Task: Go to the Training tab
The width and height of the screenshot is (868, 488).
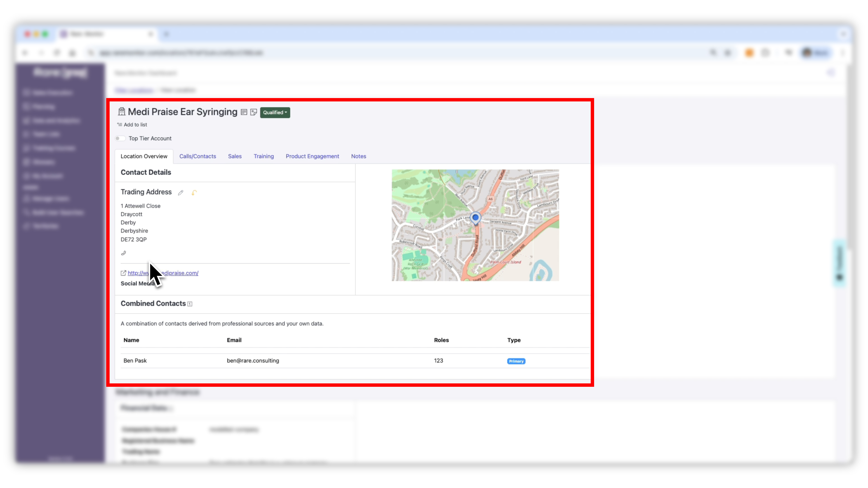Action: (x=263, y=156)
